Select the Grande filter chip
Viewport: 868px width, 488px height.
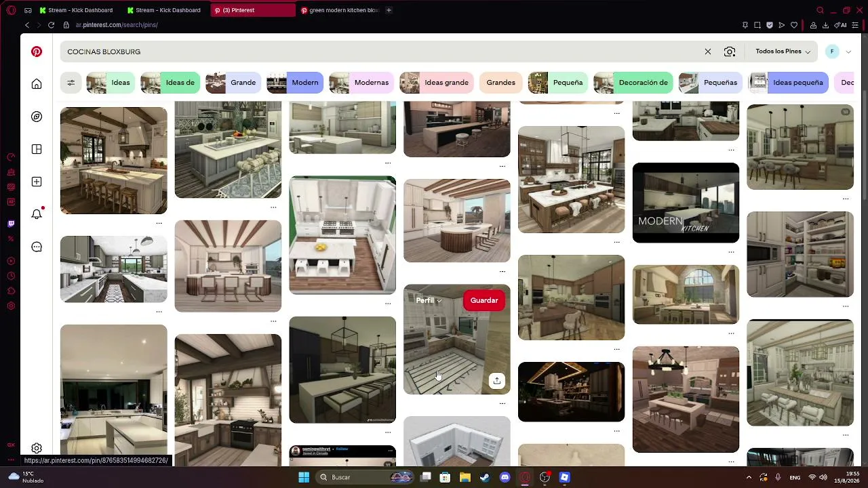point(233,83)
